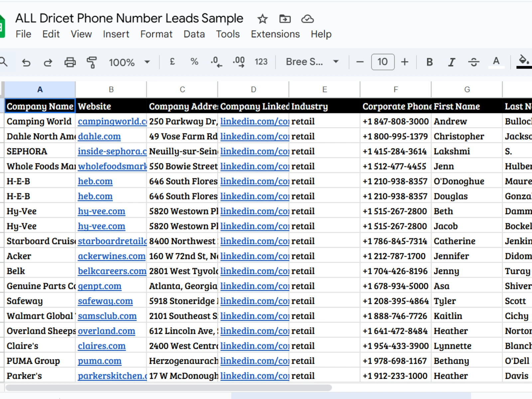The image size is (532, 399).
Task: Open inside-sephora website link
Action: point(112,152)
